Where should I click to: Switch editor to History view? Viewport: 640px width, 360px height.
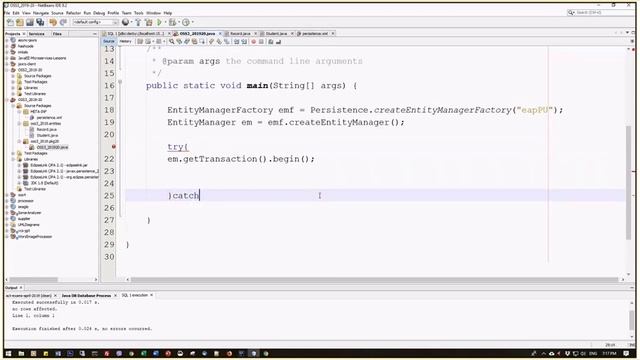[x=125, y=42]
